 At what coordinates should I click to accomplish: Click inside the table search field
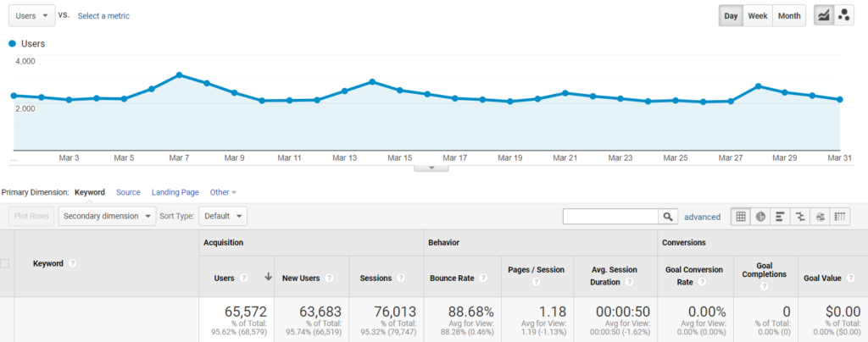point(610,217)
